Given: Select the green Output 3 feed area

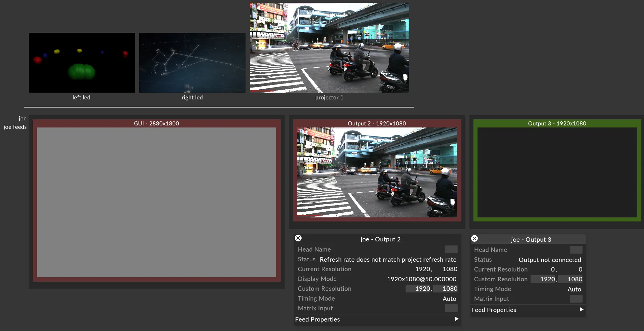Looking at the screenshot, I should (557, 172).
